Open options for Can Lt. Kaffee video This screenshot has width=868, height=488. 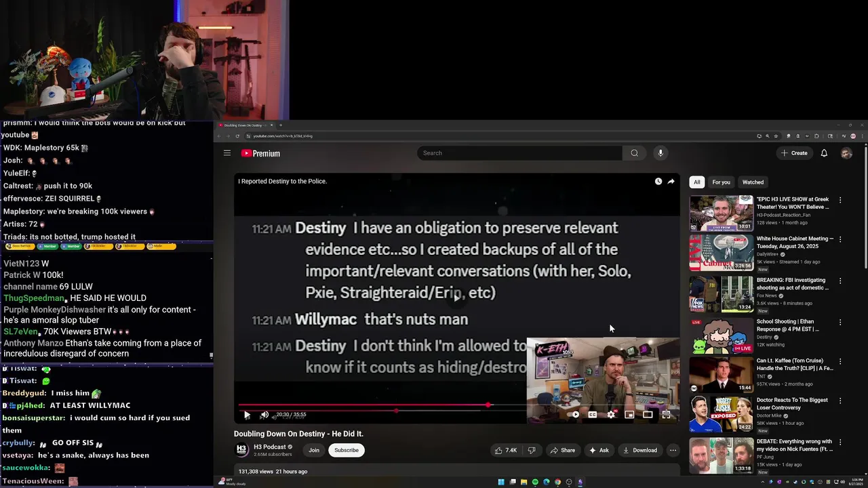[x=840, y=361]
